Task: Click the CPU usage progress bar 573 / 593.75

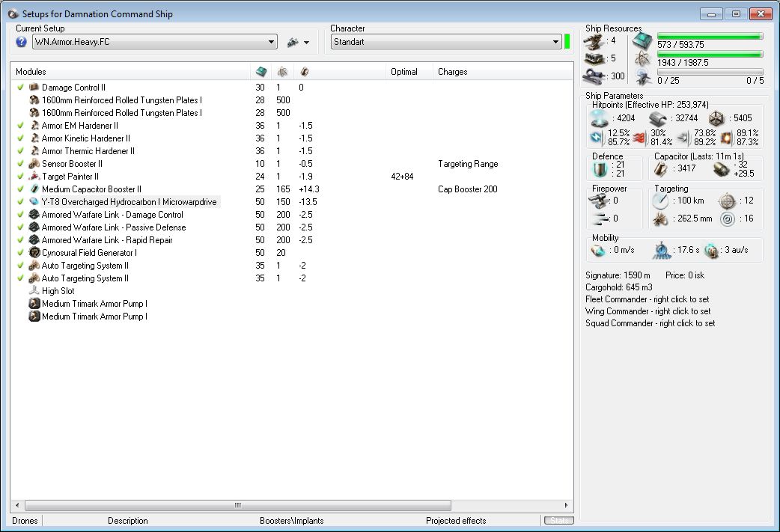Action: coord(710,37)
